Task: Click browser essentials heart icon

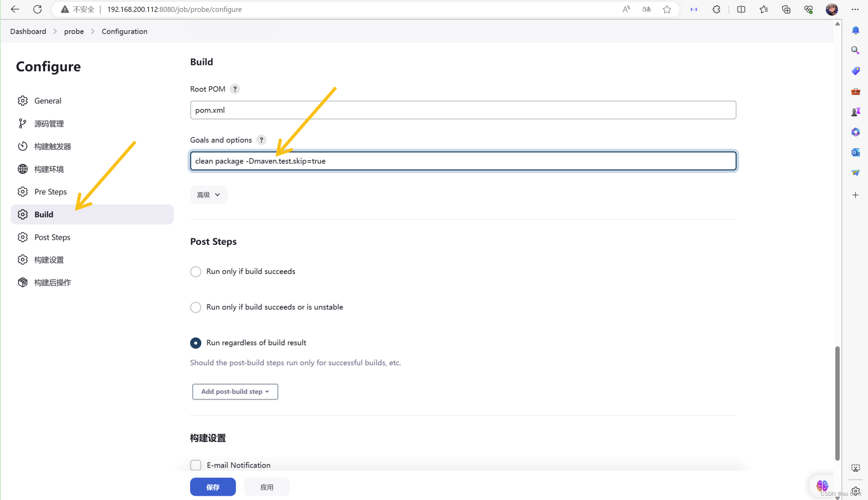Action: pos(809,9)
